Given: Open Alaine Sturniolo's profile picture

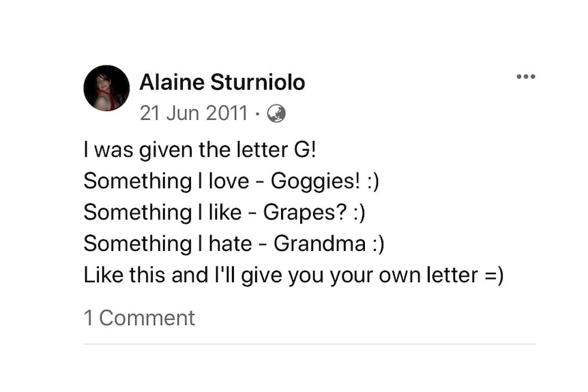Looking at the screenshot, I should point(106,88).
